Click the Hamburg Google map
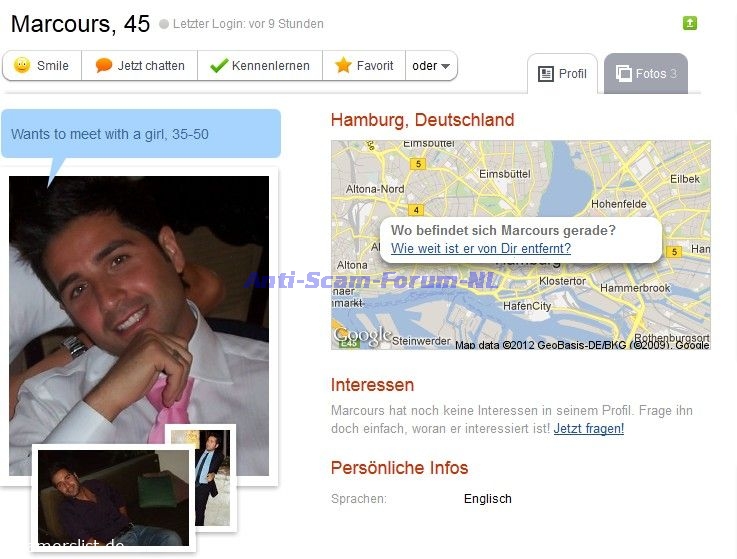The width and height of the screenshot is (737, 559). pyautogui.click(x=520, y=245)
